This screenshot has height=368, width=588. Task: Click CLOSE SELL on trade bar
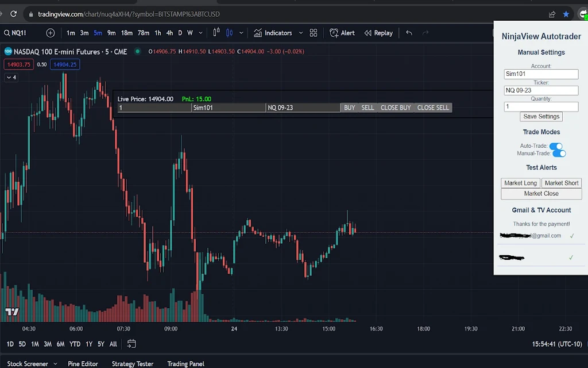point(433,108)
